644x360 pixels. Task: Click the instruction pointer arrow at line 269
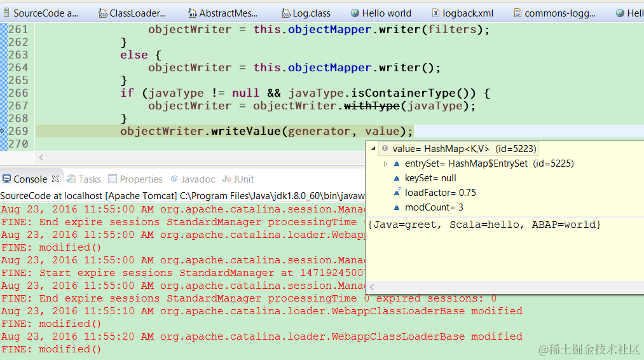[x=3, y=131]
